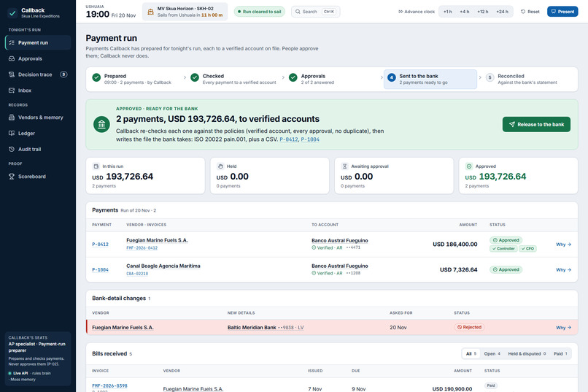The width and height of the screenshot is (588, 392).
Task: Select the MV Skua Horizon SKH-02 vessel card
Action: click(185, 12)
